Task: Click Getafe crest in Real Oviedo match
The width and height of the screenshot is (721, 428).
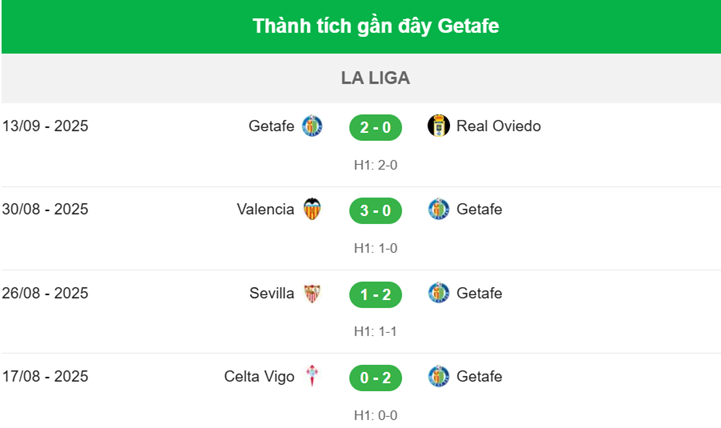Action: [312, 126]
